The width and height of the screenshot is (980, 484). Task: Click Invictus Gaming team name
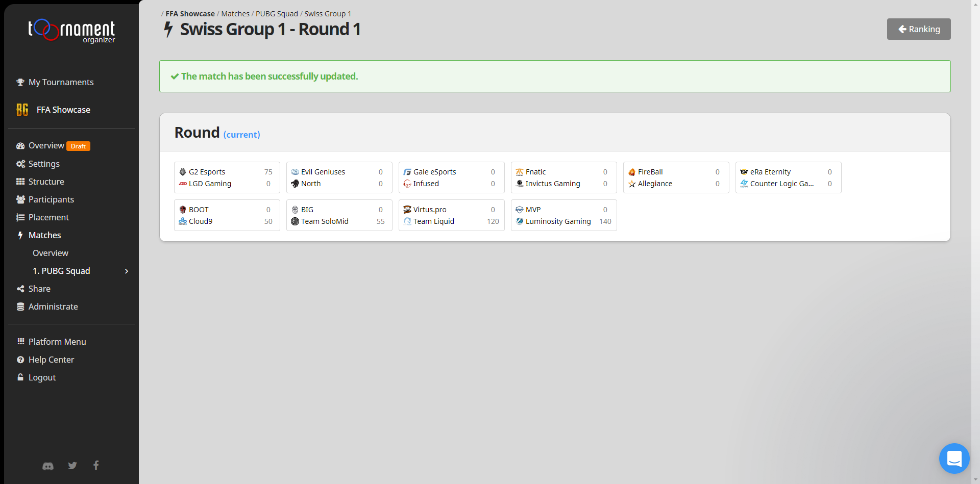(553, 184)
